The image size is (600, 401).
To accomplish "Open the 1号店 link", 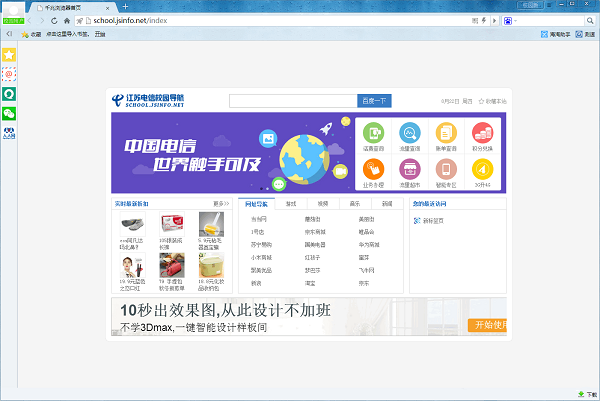I will [258, 232].
